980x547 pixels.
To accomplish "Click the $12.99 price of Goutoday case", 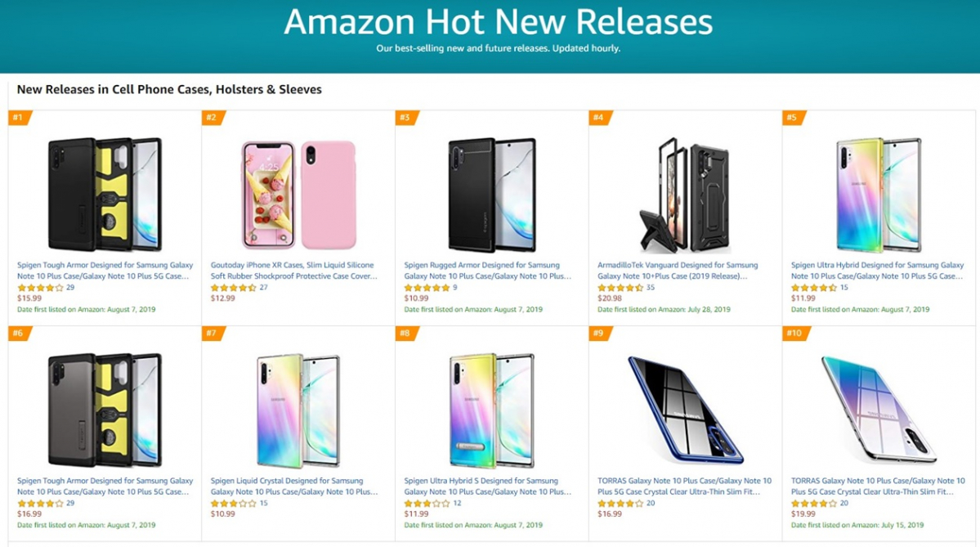I will pyautogui.click(x=222, y=298).
